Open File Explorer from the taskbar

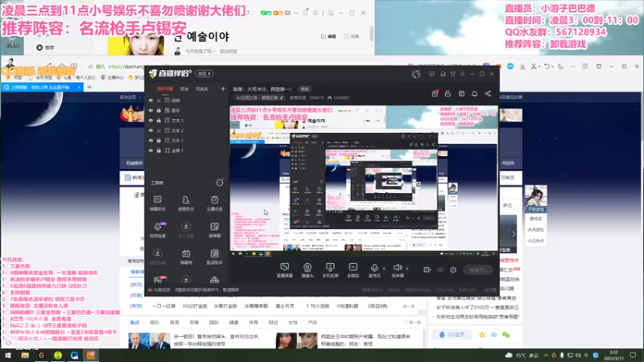(x=25, y=356)
